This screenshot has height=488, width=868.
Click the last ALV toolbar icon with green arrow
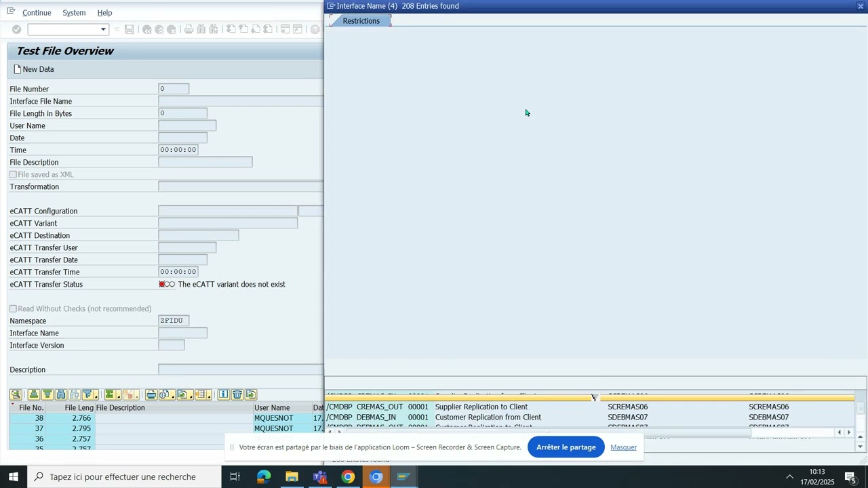click(x=251, y=394)
